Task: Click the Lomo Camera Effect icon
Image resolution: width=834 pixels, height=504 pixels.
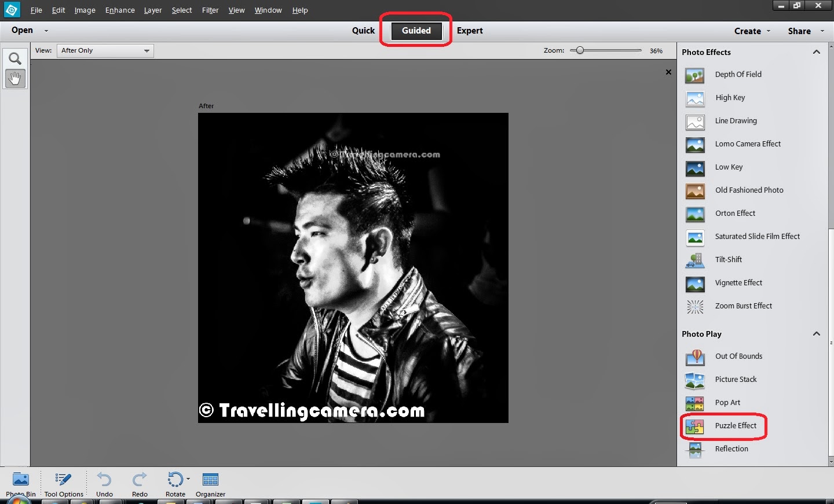Action: click(695, 144)
